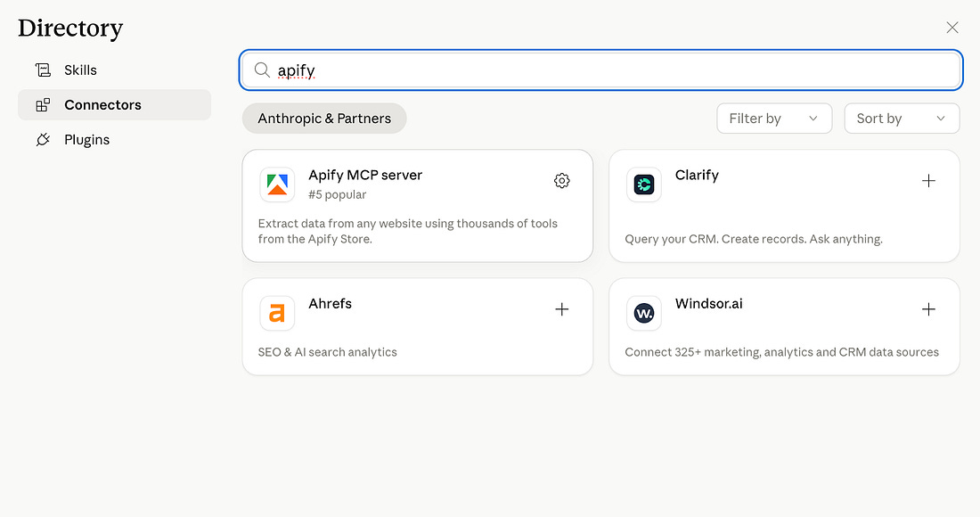Expand the Filter by chevron arrow

click(813, 118)
